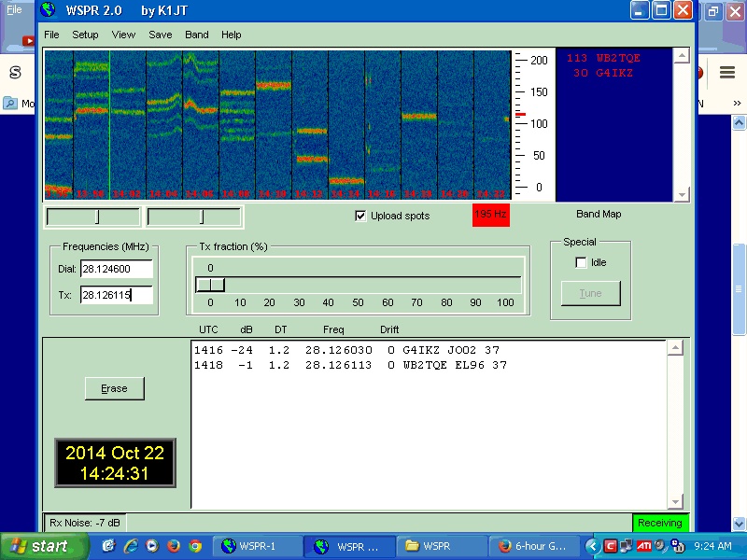Click decode list scroll down arrow
Image resolution: width=747 pixels, height=560 pixels.
[x=675, y=501]
